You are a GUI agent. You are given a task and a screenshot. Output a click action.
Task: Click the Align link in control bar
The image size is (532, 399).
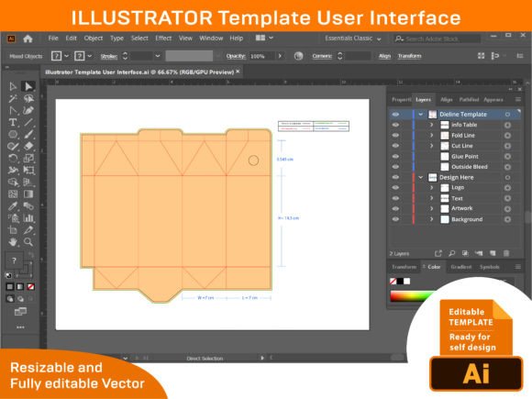pos(384,56)
